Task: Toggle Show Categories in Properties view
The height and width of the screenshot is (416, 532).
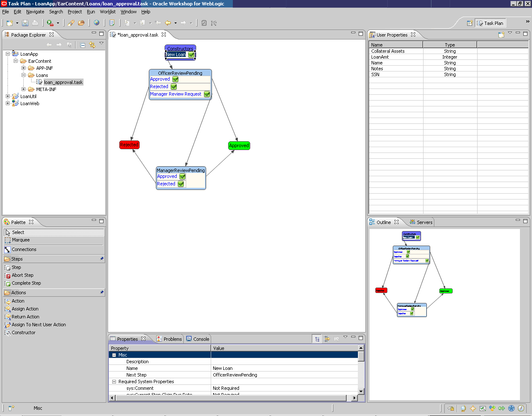Action: coord(317,339)
